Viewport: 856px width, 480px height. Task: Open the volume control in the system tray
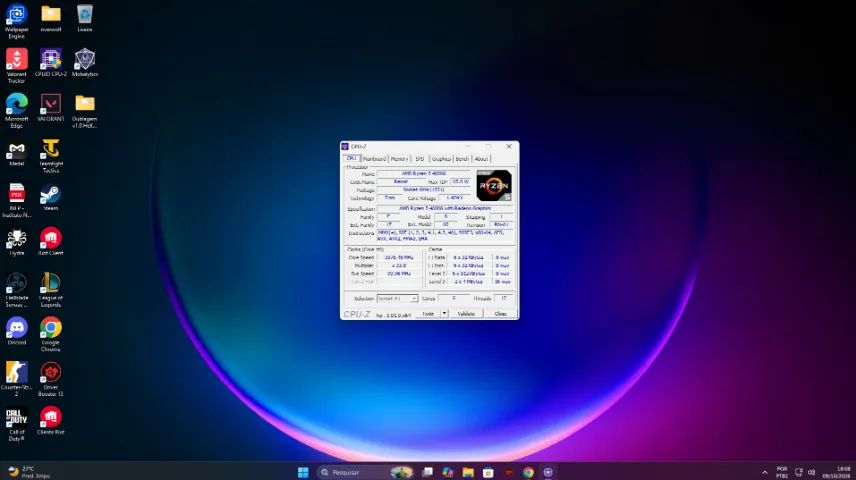tap(811, 472)
